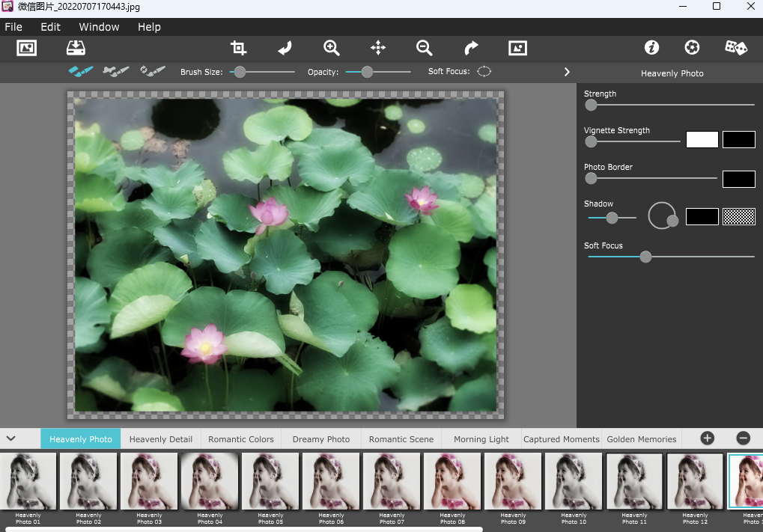Collapse the presets panel with chevron
The image size is (763, 532).
(11, 438)
